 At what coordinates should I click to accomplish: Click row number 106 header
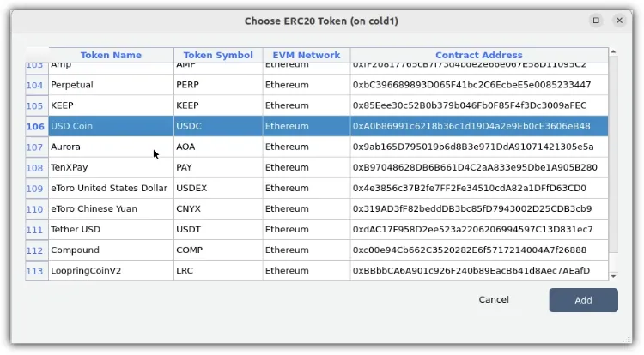point(37,126)
